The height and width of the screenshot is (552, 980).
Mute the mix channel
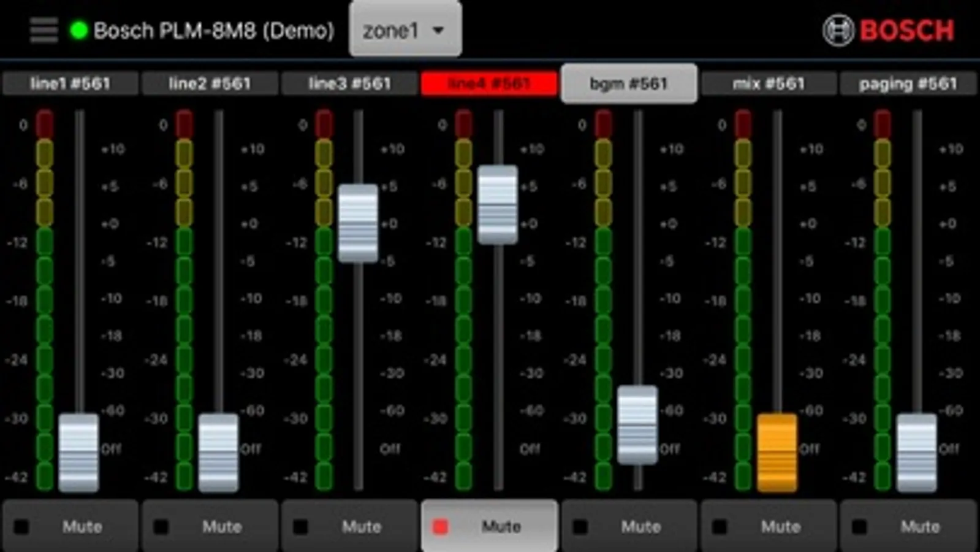[769, 526]
